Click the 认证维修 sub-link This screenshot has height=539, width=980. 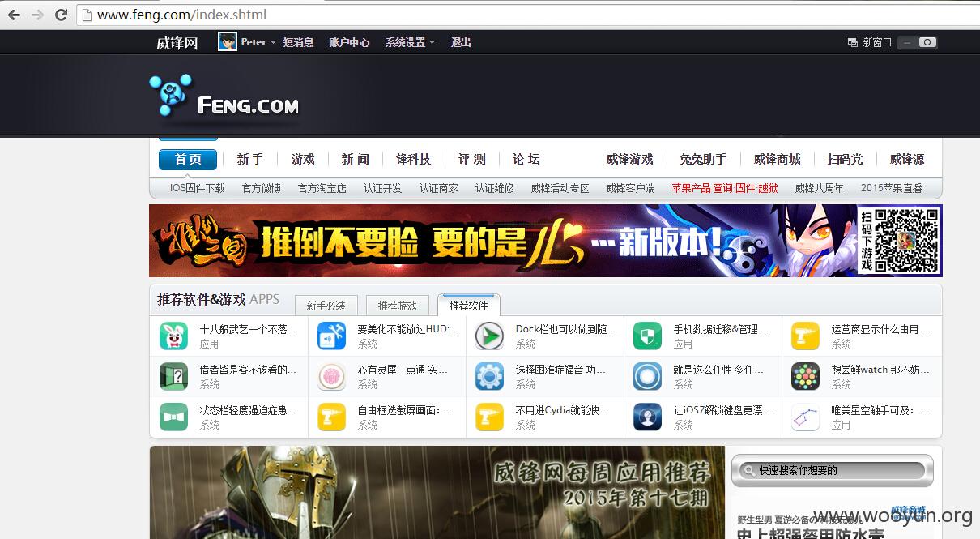(x=495, y=188)
